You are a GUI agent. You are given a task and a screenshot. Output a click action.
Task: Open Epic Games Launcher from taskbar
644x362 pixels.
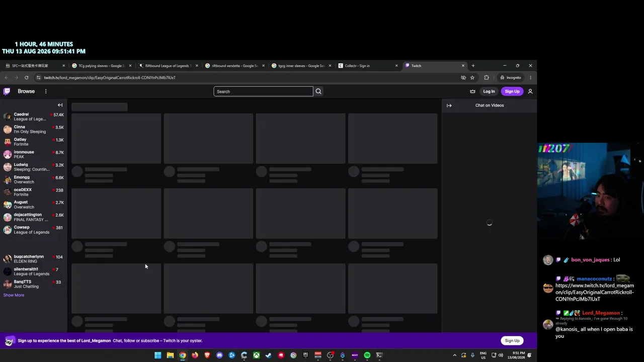pos(305,355)
